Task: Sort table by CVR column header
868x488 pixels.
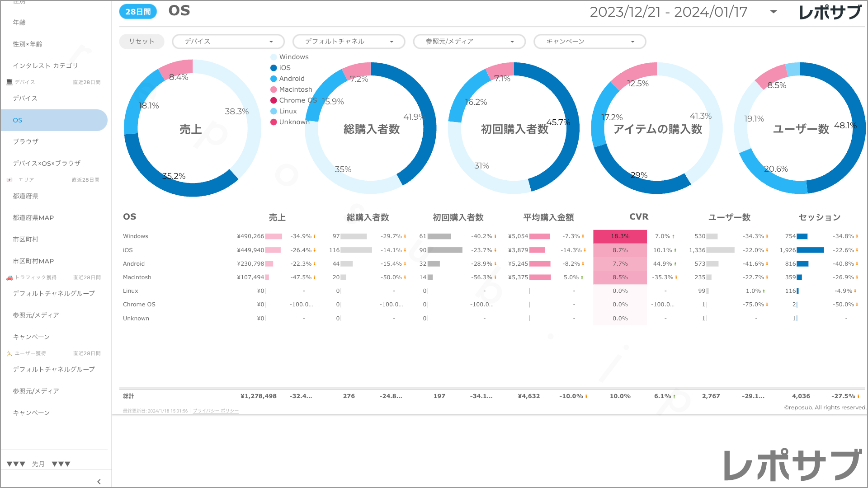Action: pos(638,217)
